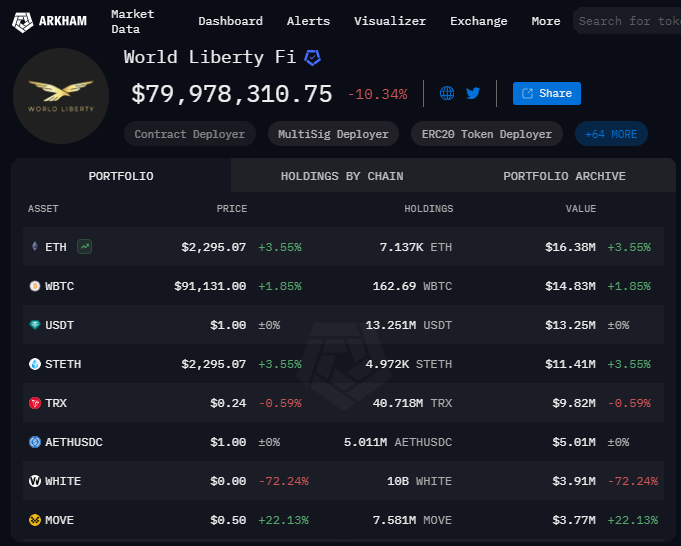Viewport: 681px width, 546px height.
Task: Click the USDT token icon
Action: coord(35,324)
